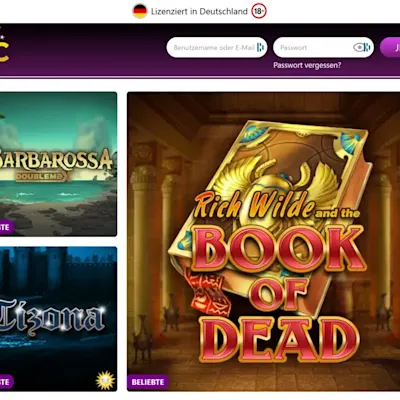The image size is (400, 400).
Task: Click the Lizenziert in Deutschland text
Action: [x=199, y=11]
